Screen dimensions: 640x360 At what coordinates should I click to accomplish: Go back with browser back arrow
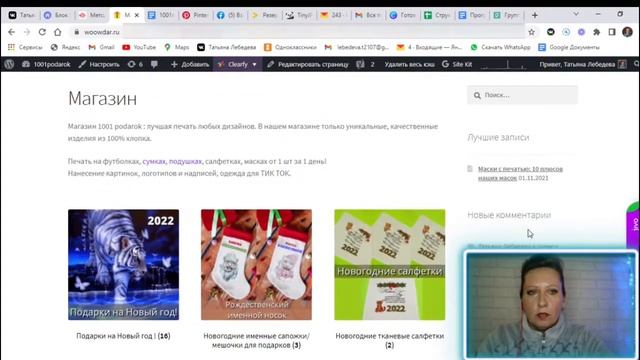coord(11,32)
